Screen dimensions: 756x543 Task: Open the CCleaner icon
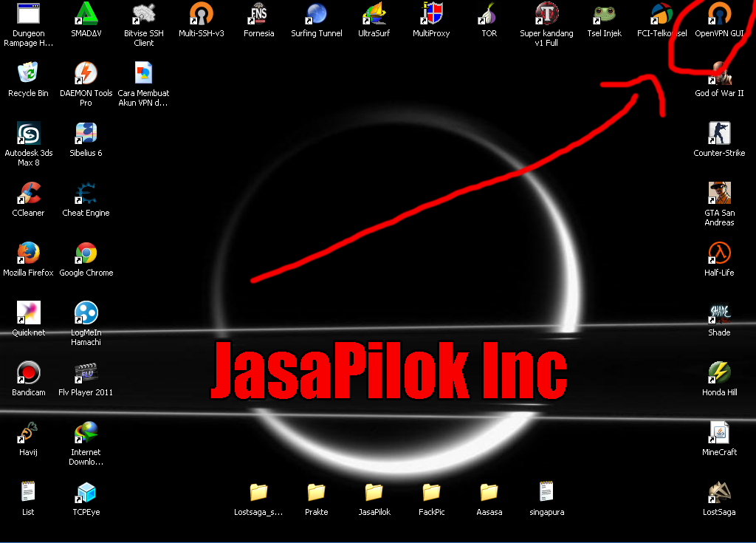(29, 193)
